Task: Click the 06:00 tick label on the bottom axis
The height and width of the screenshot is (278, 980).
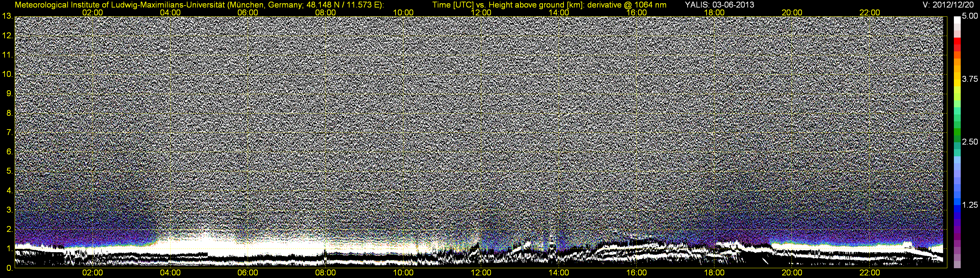Action: (248, 273)
